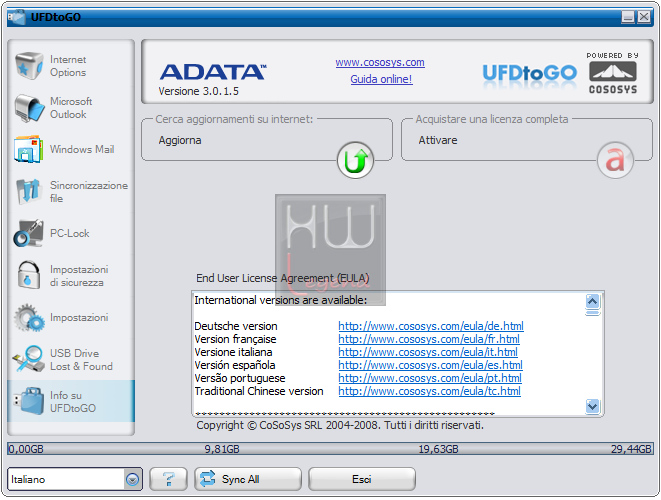Open the Internet Options icon

pyautogui.click(x=29, y=66)
